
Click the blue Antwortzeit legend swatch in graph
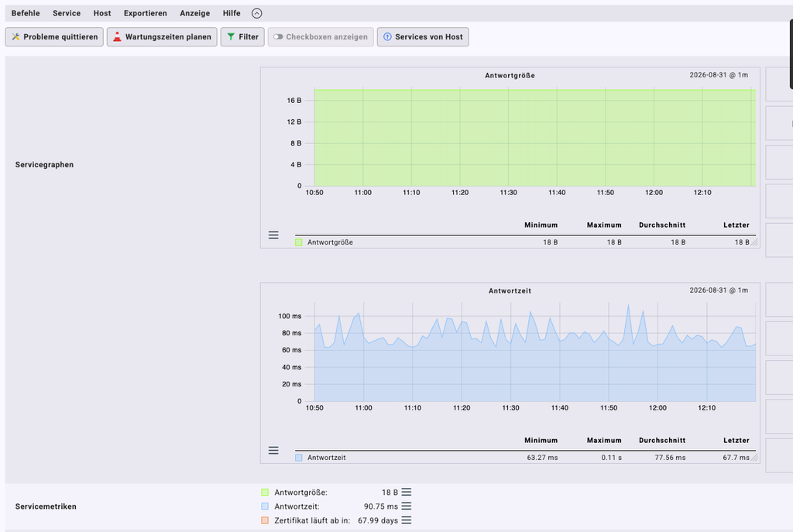click(x=299, y=458)
